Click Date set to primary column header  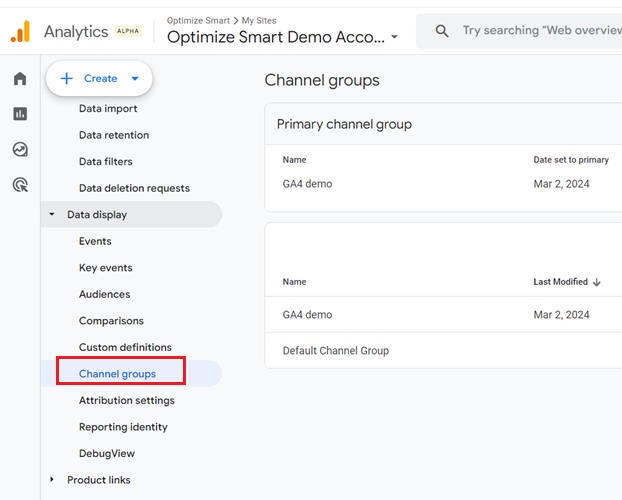point(571,160)
